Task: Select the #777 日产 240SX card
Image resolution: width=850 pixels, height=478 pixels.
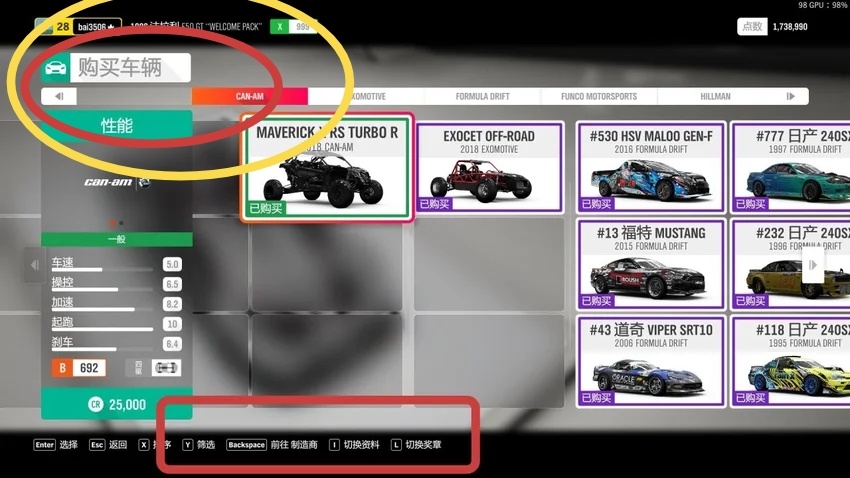Action: (791, 167)
